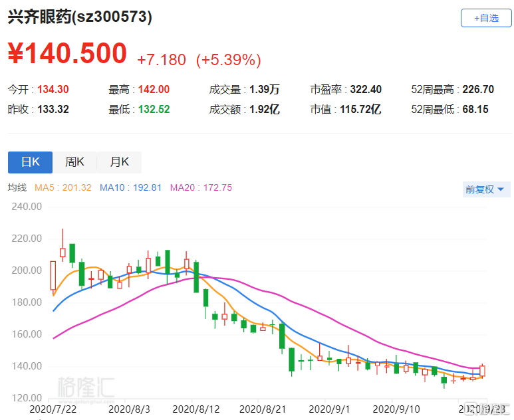This screenshot has width=514, height=420.
Task: Click previous close value 133.32
Action: [x=53, y=109]
